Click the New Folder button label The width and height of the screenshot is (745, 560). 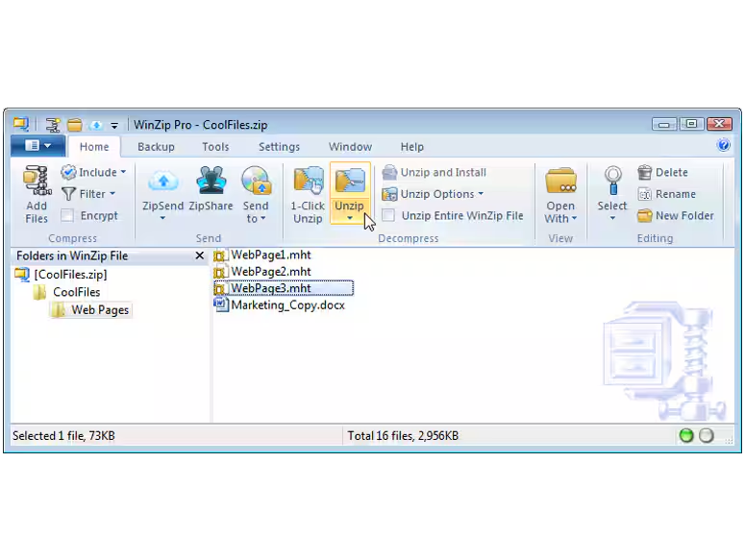[684, 215]
